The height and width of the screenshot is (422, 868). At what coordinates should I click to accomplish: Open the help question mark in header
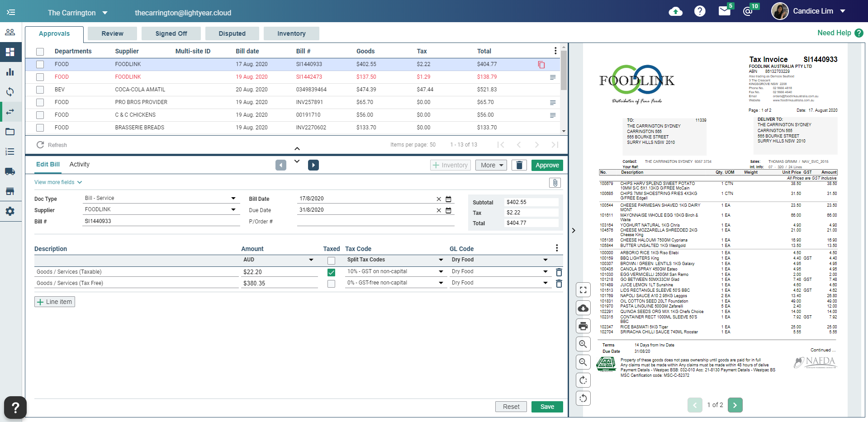[700, 11]
